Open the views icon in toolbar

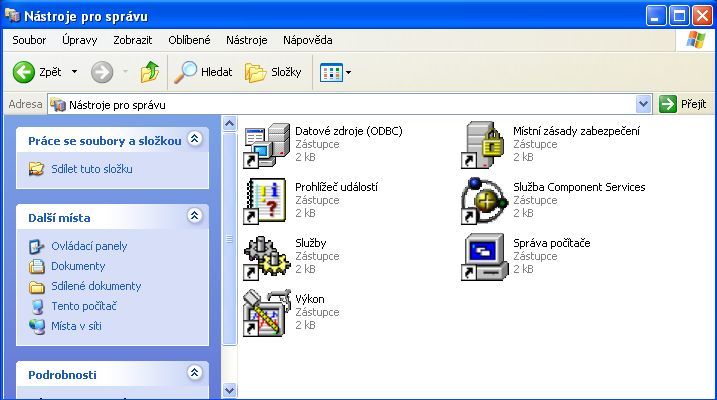click(331, 72)
